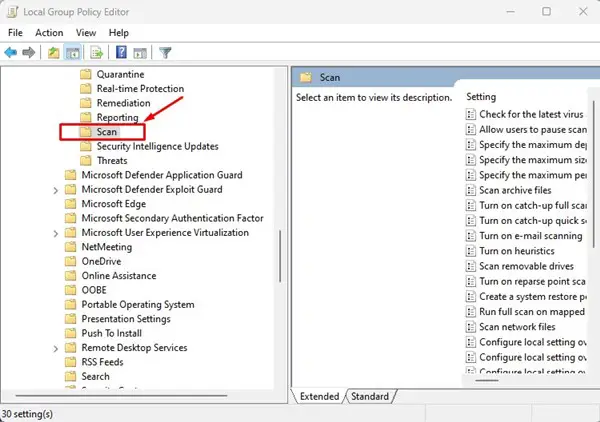
Task: Click the Export List toolbar icon
Action: tap(96, 52)
